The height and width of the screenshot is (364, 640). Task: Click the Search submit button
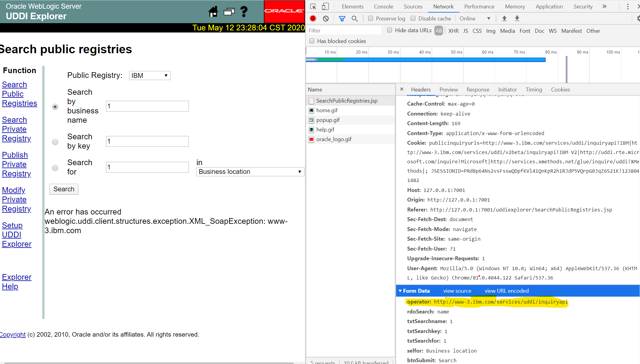[x=64, y=189]
